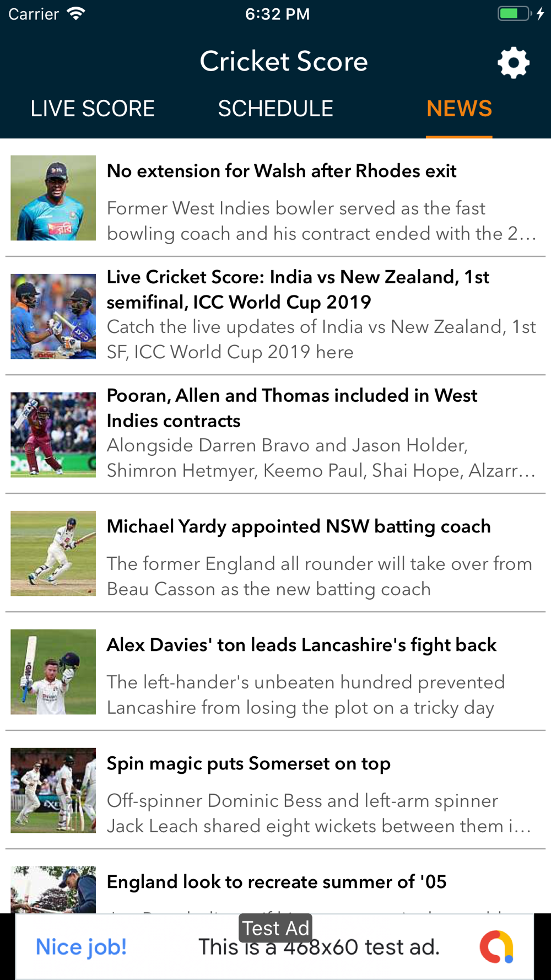Screen dimensions: 551x980
Task: Read "No extension for Walsh after Rhodes exit"
Action: coord(282,171)
